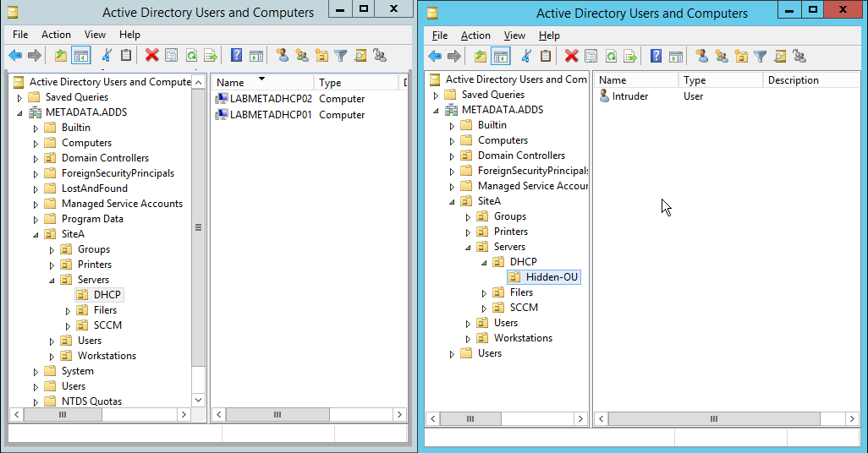Select Domain Controllers in the left window tree
This screenshot has height=453, width=868.
[x=105, y=158]
